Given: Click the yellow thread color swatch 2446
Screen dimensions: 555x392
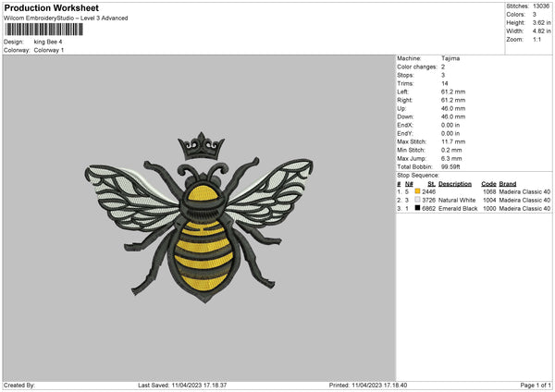Looking at the screenshot, I should (418, 191).
